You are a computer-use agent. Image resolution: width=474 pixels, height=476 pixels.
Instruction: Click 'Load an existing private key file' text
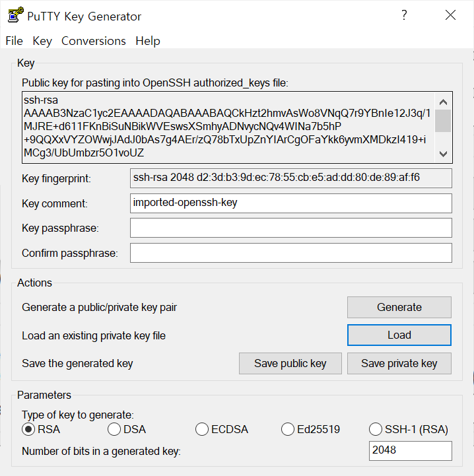[x=94, y=336]
